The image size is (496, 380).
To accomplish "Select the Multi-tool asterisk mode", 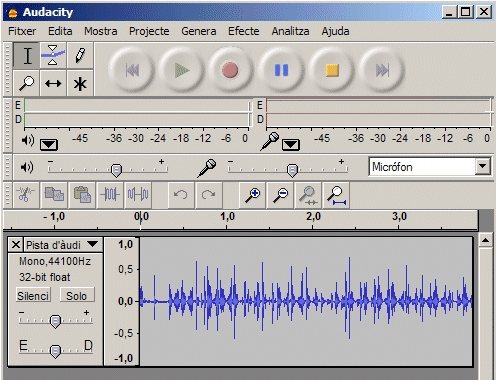I will (80, 83).
